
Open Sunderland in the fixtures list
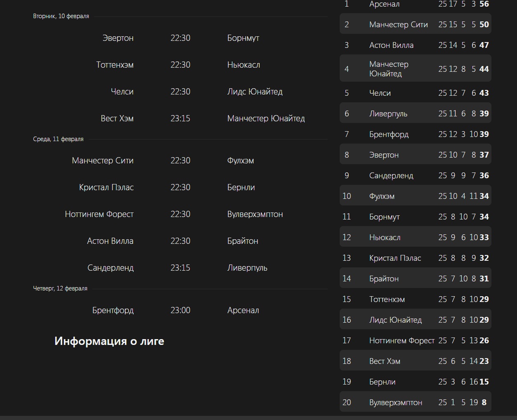110,268
